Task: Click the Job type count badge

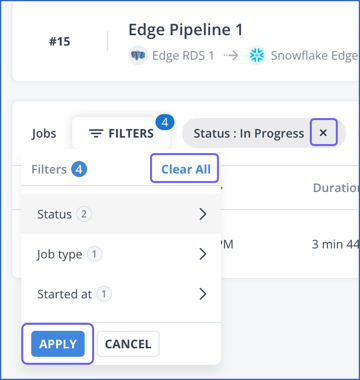Action: click(94, 254)
